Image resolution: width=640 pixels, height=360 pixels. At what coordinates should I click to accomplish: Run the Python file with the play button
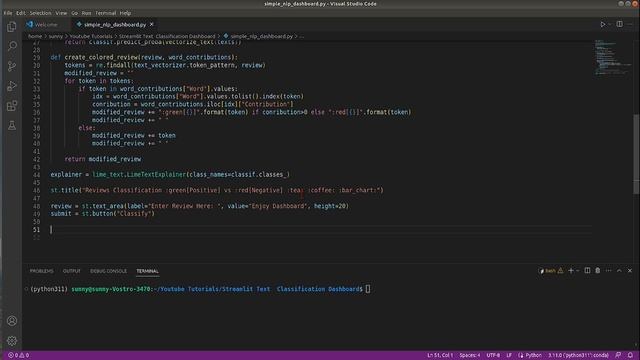pos(602,24)
